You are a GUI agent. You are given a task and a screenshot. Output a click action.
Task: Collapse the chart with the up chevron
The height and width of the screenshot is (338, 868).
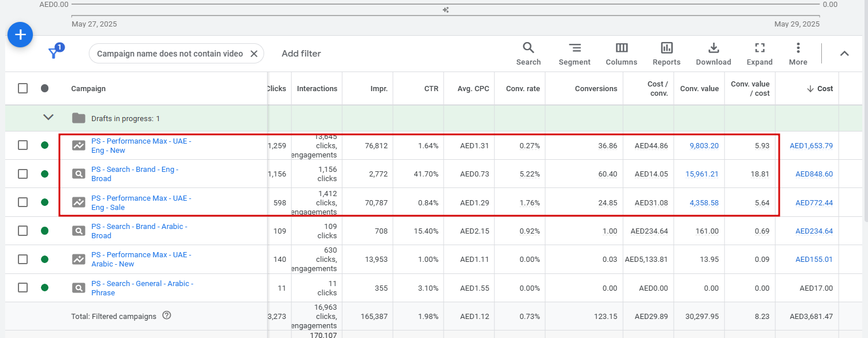[844, 54]
